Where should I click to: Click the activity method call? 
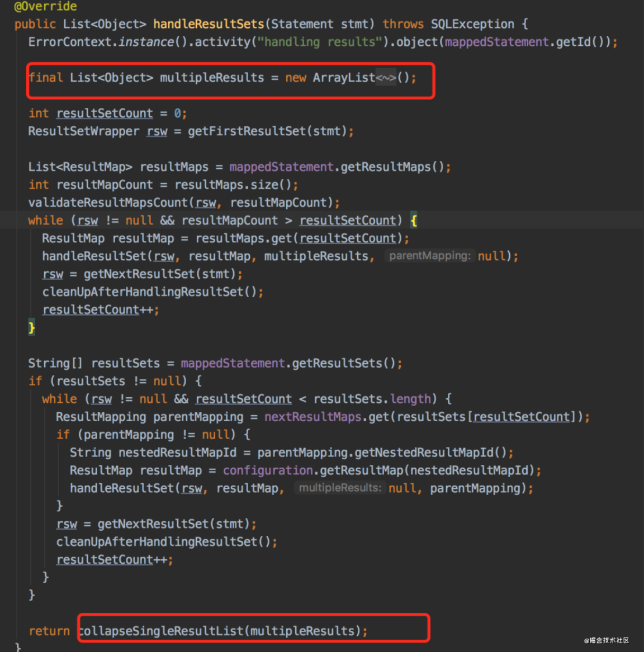[222, 42]
